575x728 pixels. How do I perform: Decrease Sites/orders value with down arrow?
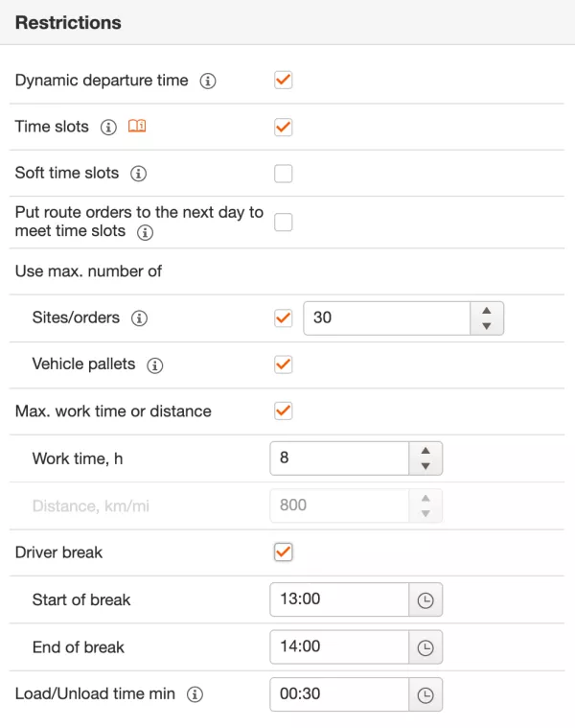pos(487,326)
